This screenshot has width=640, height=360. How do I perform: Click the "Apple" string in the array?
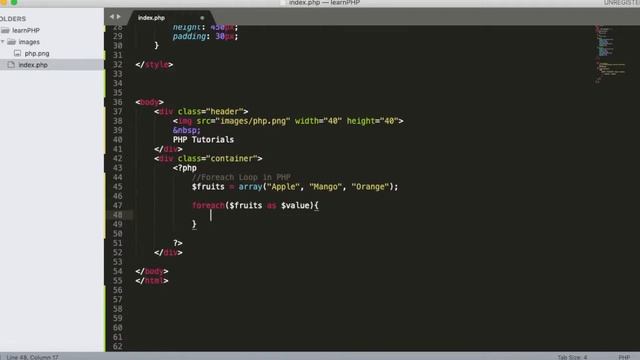point(283,187)
